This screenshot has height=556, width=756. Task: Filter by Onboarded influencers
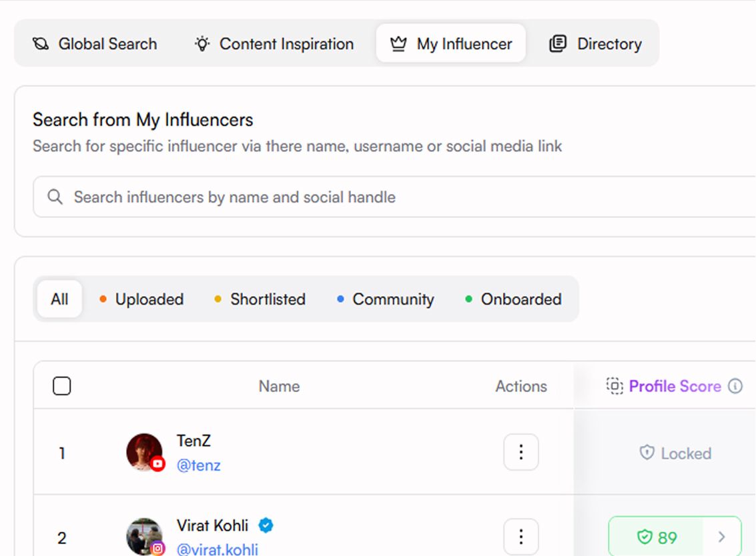coord(514,299)
